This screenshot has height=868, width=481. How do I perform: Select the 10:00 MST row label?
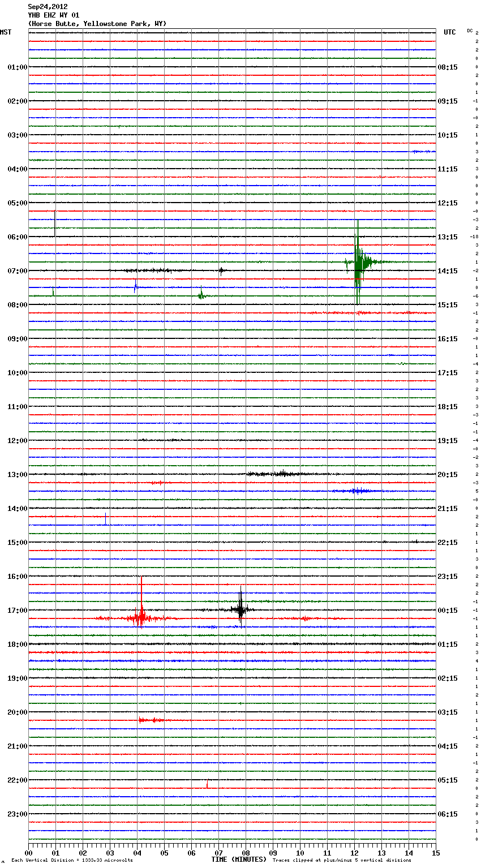[17, 373]
